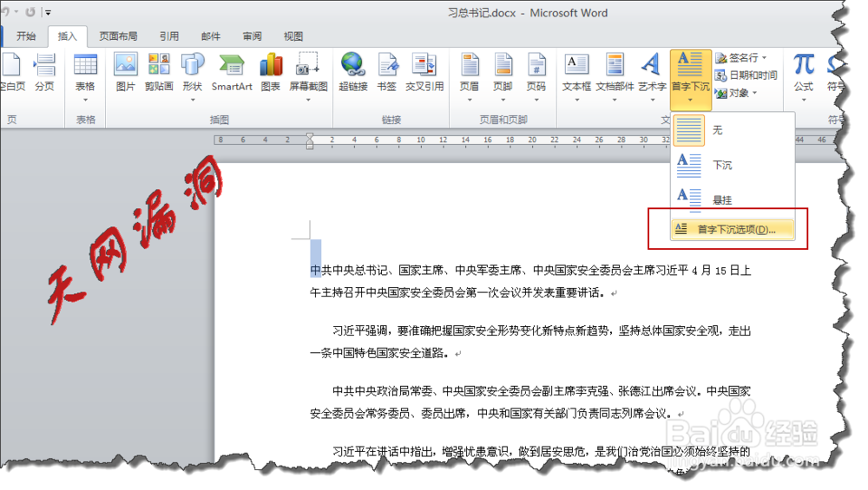
Task: Expand the 对象 dropdown arrow
Action: point(754,93)
